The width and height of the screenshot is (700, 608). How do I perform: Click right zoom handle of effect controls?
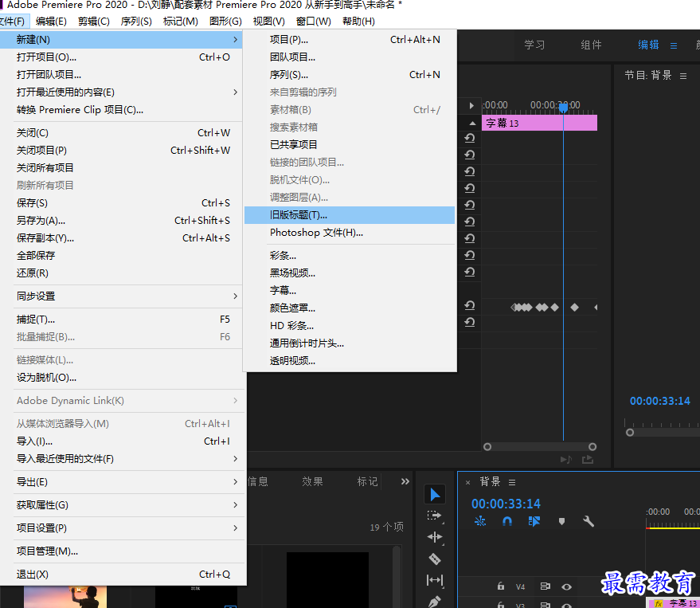592,447
